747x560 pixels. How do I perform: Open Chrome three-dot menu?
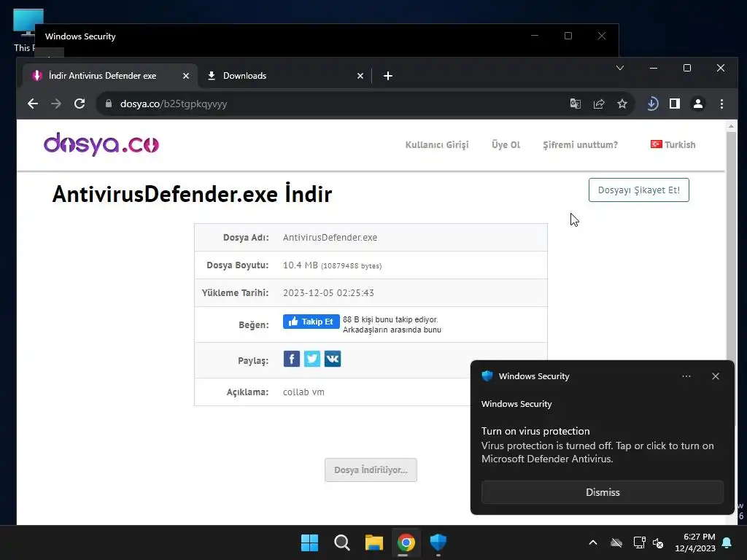721,104
